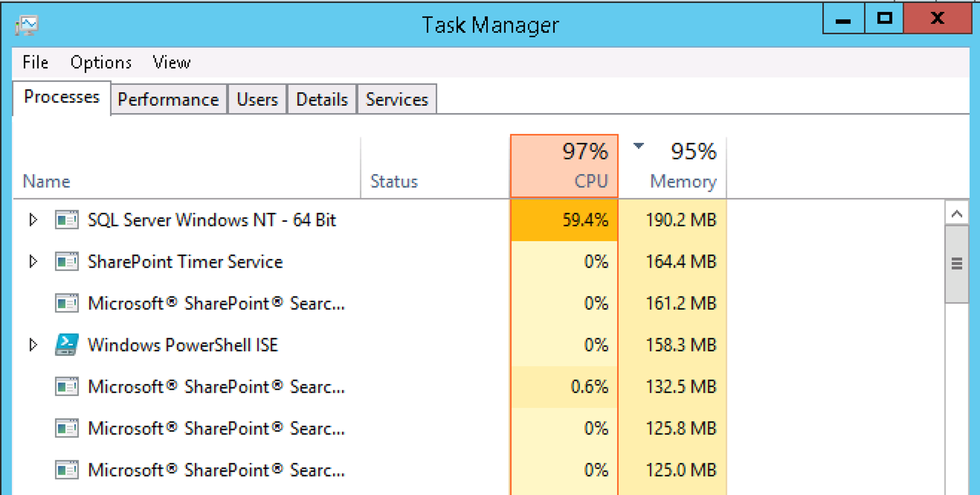
Task: Click the icon of the 125.8 MB SharePoint Search process
Action: tap(66, 428)
